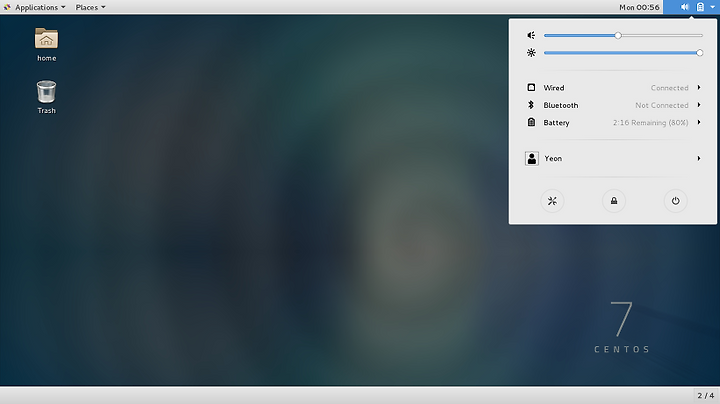Click the Bluetooth label

561,105
